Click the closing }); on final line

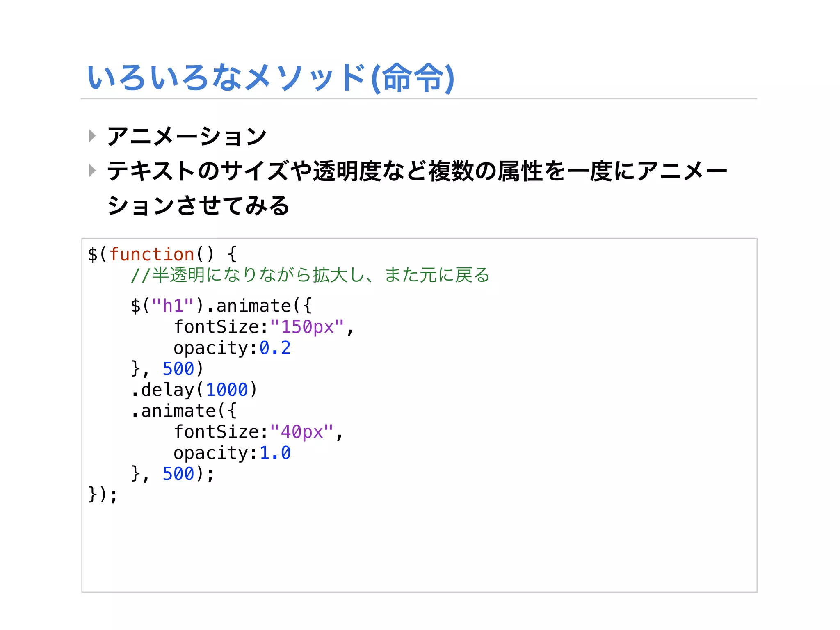coord(103,495)
